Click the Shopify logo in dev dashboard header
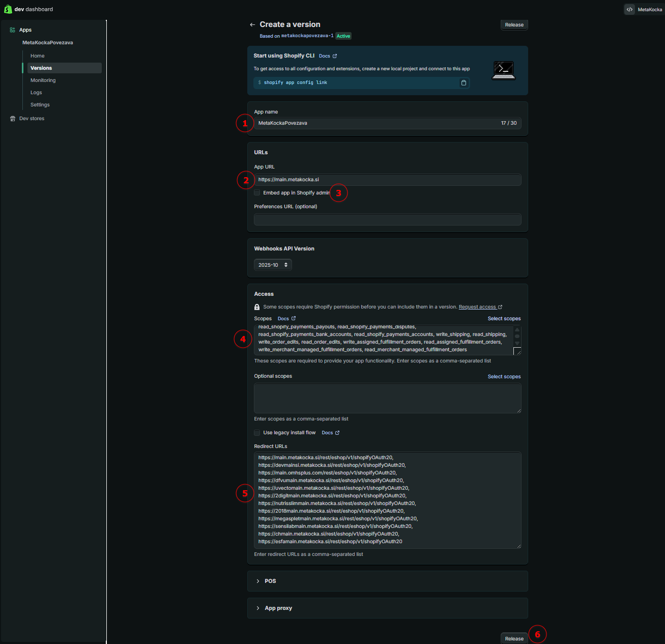 pos(8,9)
